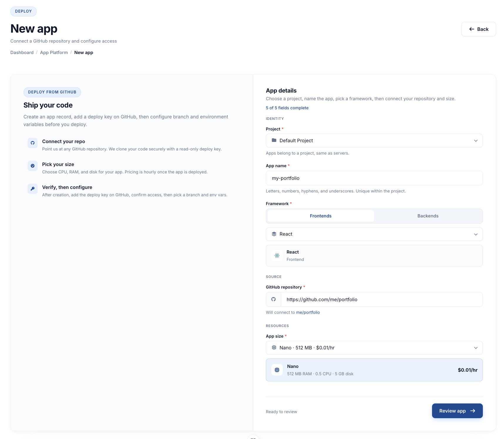Expand the framework selector chevron

[476, 234]
